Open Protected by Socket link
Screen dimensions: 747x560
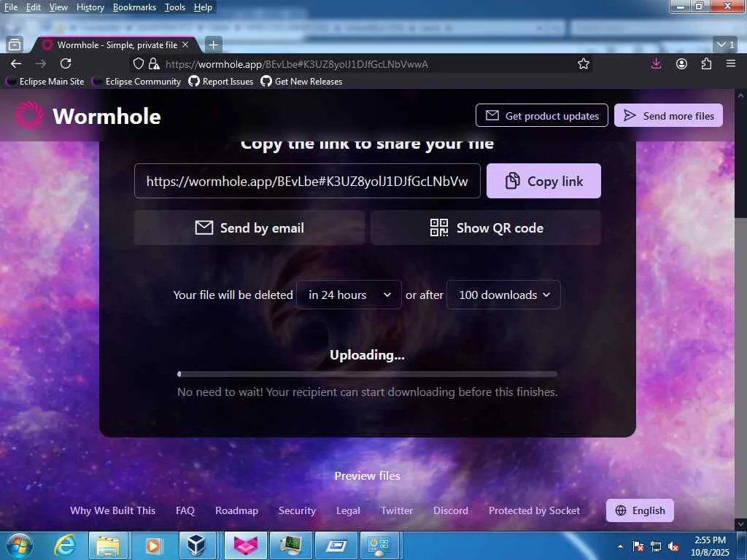point(534,510)
